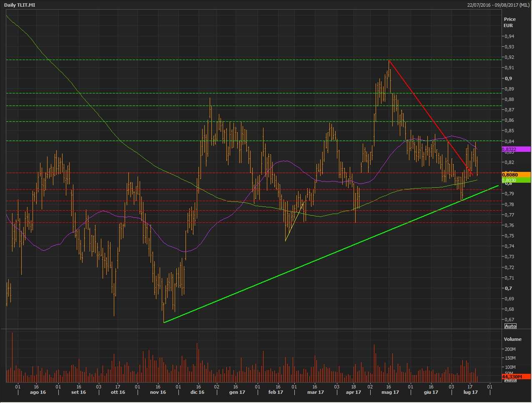Click the Auto button under price scale
The height and width of the screenshot is (403, 532).
tap(510, 326)
